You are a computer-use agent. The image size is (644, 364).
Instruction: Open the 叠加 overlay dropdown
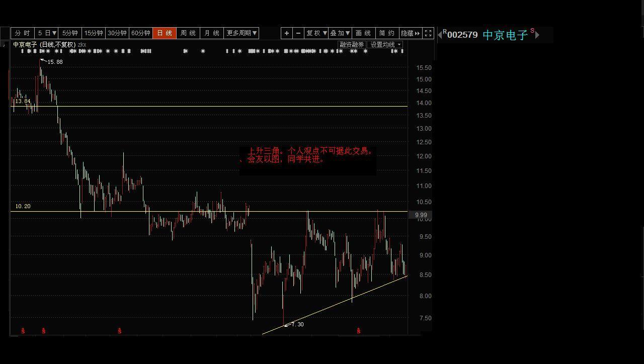(340, 33)
